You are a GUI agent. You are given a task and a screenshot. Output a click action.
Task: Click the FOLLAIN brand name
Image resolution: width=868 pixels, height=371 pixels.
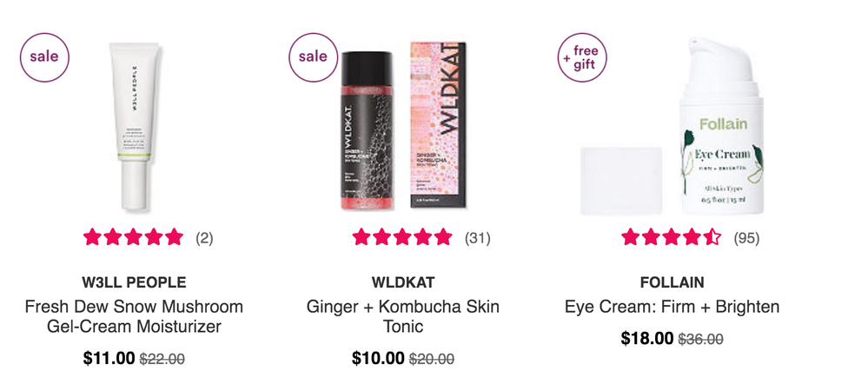672,282
